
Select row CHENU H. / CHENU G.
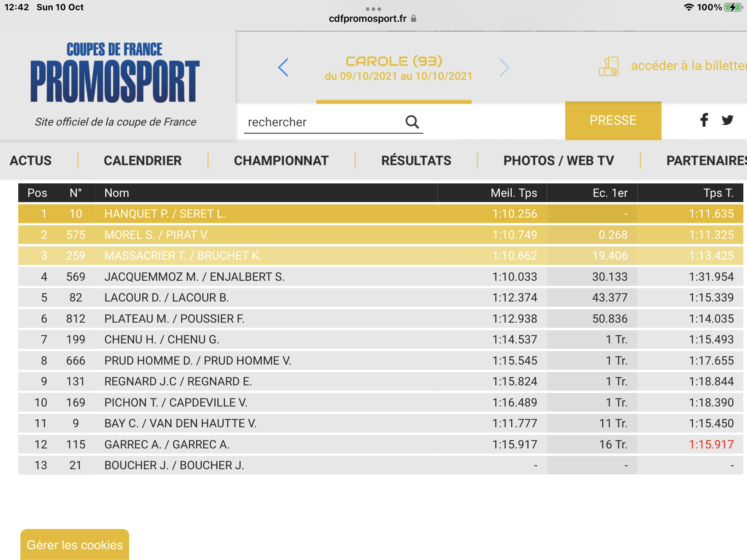pos(381,339)
